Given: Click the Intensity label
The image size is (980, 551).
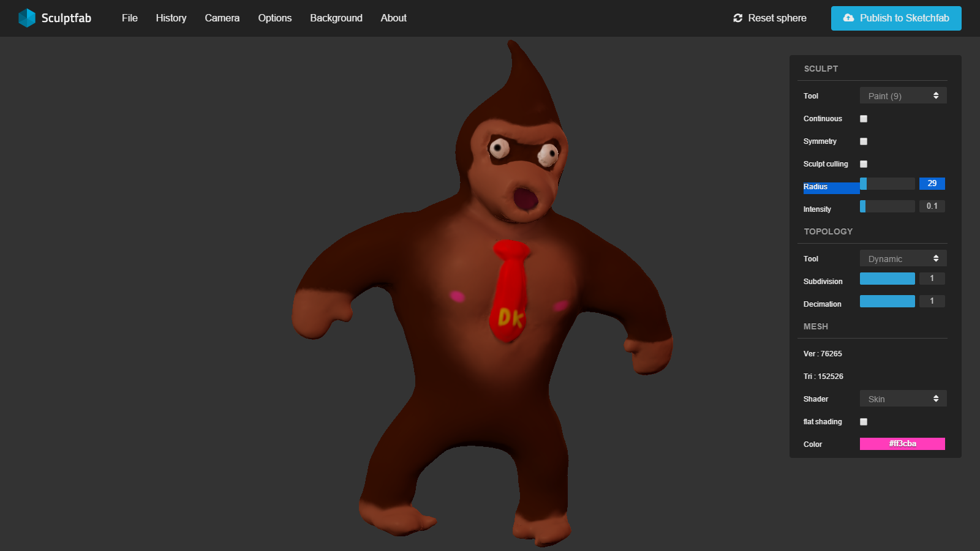Looking at the screenshot, I should tap(817, 209).
